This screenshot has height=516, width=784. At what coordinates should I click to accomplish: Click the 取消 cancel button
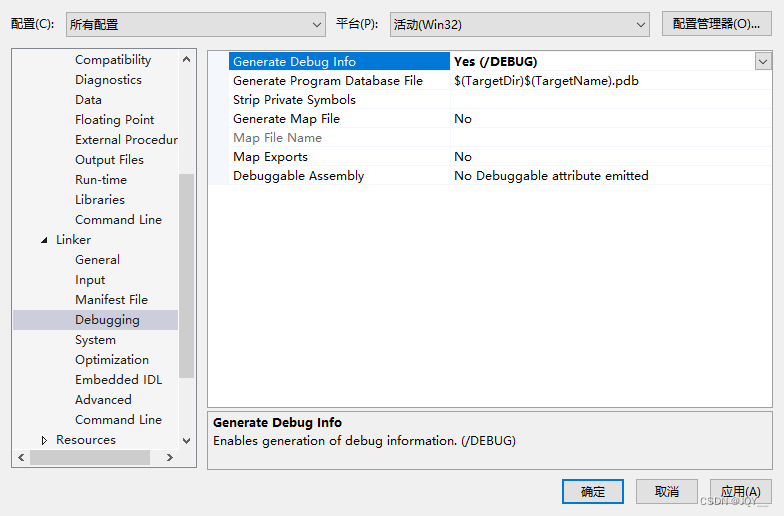pyautogui.click(x=666, y=492)
